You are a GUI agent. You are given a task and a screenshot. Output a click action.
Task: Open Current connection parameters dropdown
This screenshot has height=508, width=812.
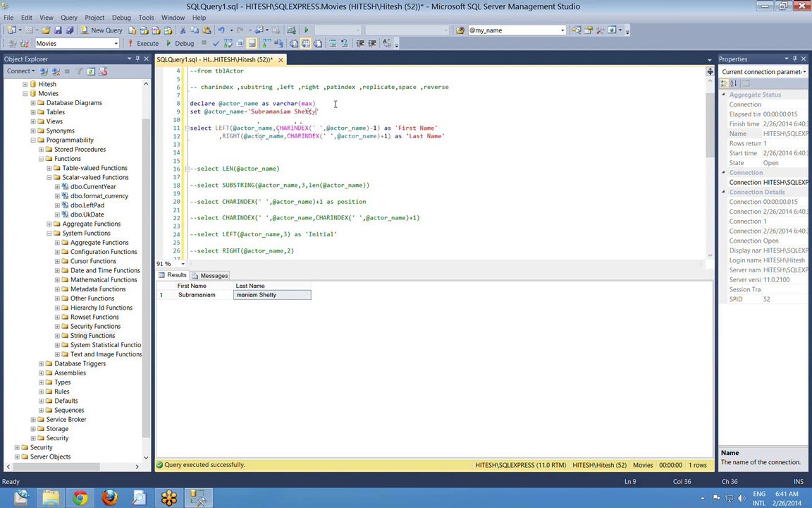[x=804, y=71]
